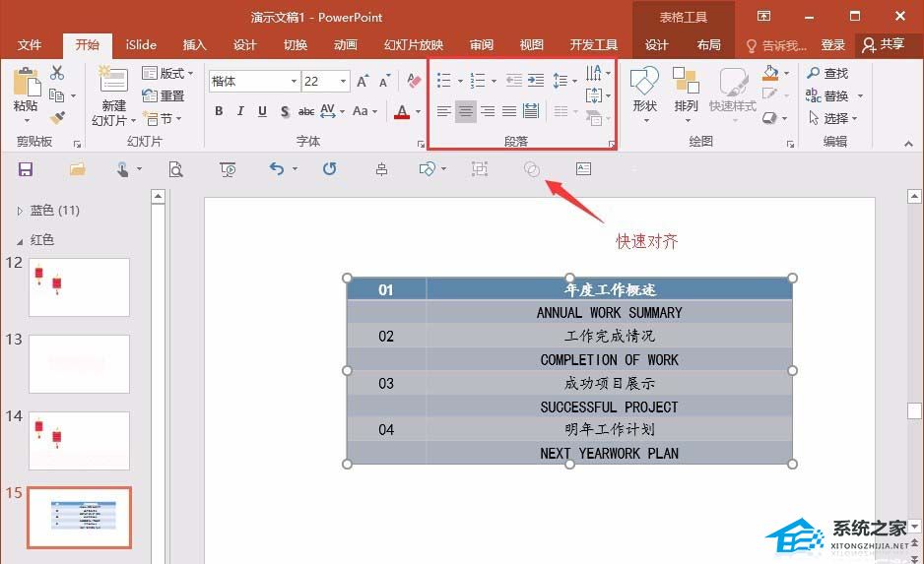Viewport: 924px width, 564px height.
Task: Open the Section (节) dropdown
Action: [163, 118]
